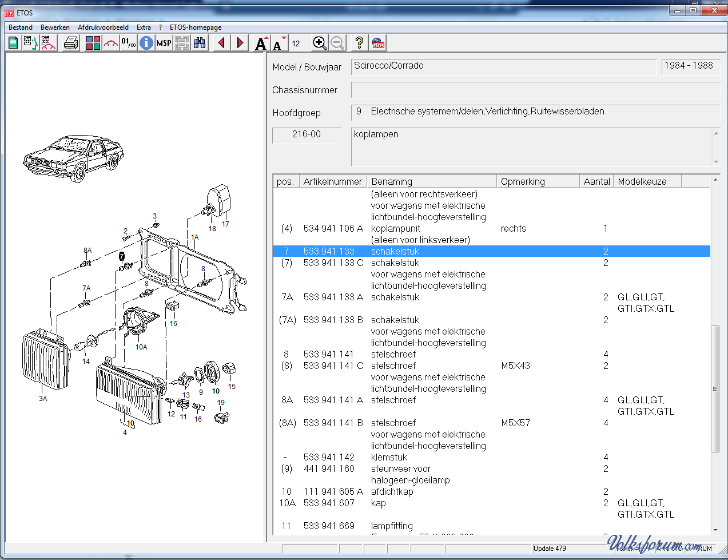Screen dimensions: 728x560
Task: Click the Aantal column header
Action: 596,181
